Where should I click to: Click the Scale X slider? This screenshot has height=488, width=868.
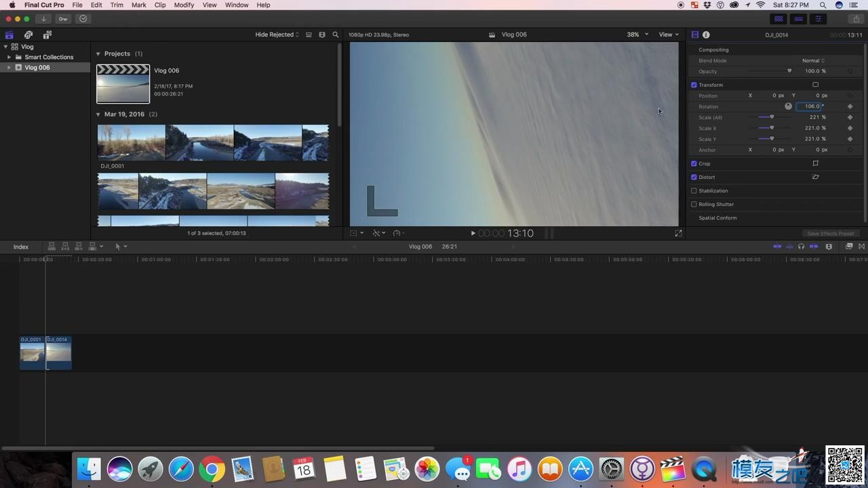coord(772,128)
